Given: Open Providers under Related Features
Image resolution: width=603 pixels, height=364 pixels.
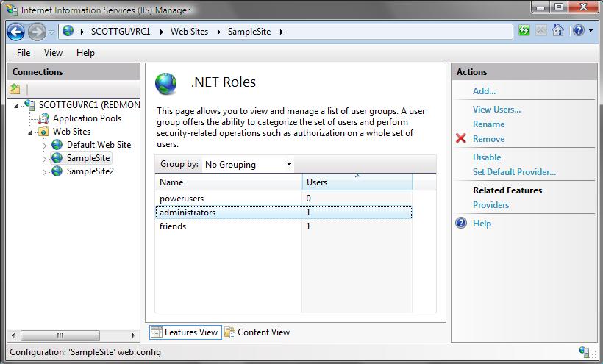Looking at the screenshot, I should (490, 205).
